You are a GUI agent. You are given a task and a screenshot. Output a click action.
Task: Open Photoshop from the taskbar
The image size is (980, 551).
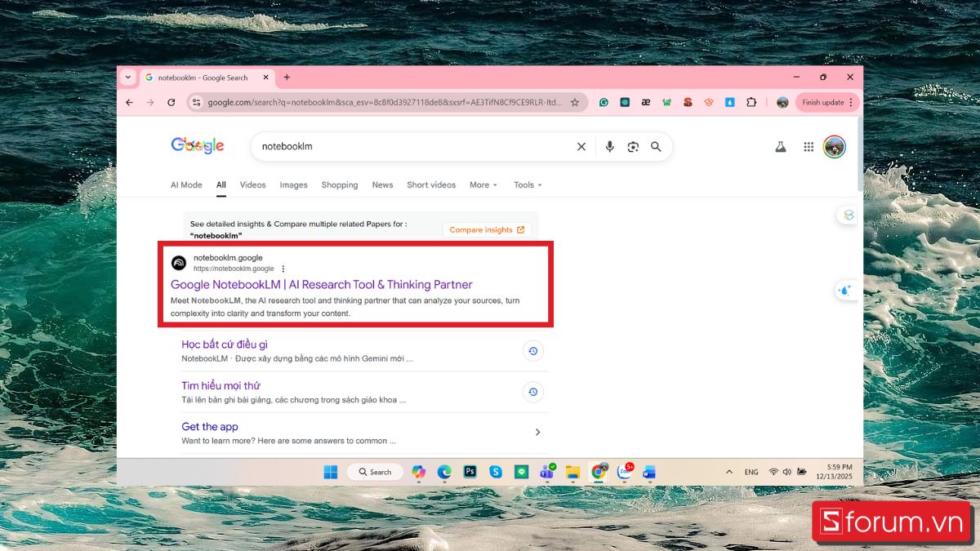point(470,472)
